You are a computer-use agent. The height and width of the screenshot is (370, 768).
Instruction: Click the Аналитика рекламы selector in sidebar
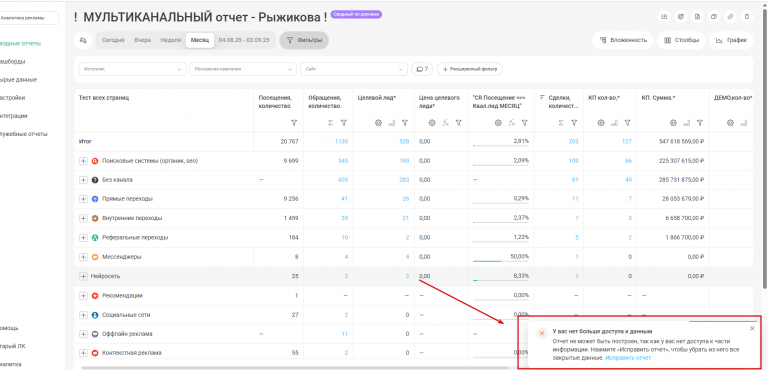28,18
